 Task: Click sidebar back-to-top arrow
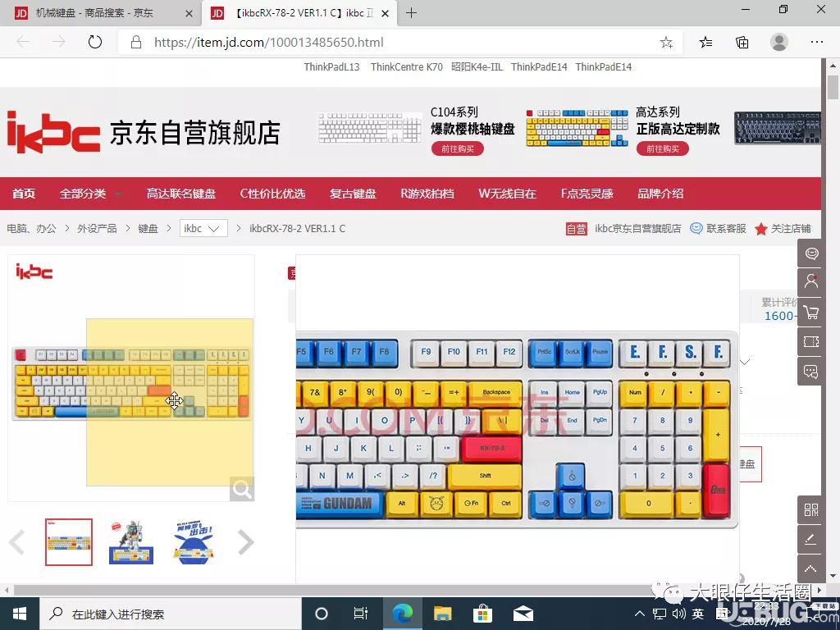tap(811, 569)
